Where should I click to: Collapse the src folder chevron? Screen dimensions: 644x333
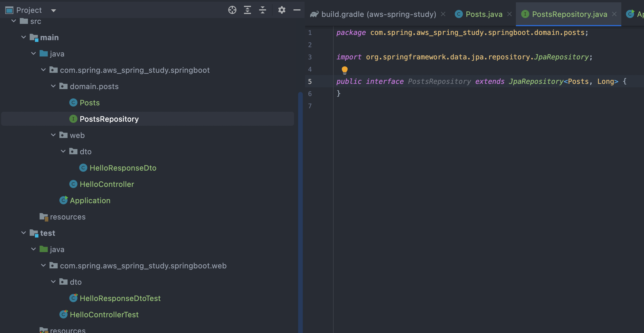14,21
